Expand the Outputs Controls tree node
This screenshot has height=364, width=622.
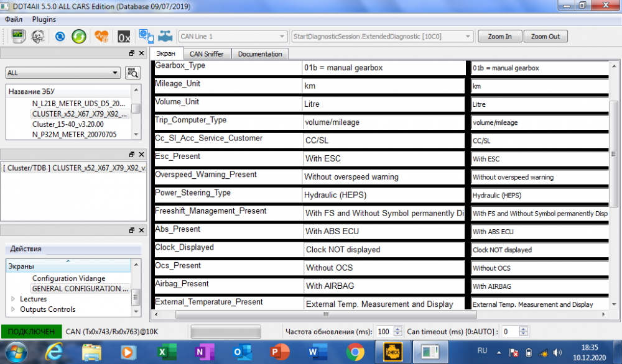pos(13,309)
